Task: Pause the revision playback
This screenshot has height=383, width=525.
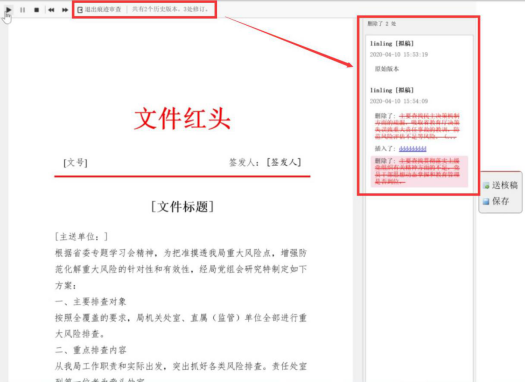Action: [x=22, y=10]
